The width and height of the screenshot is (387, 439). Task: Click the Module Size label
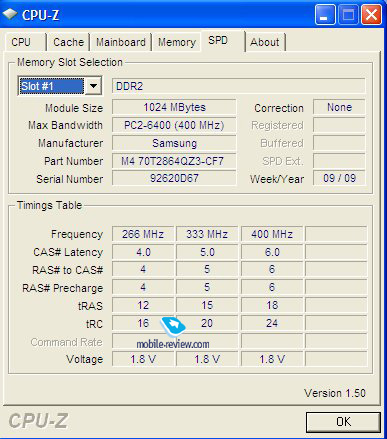(x=74, y=108)
